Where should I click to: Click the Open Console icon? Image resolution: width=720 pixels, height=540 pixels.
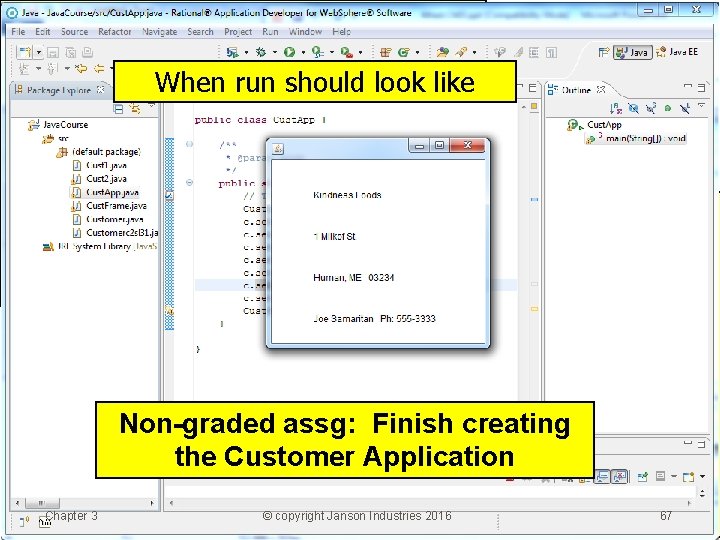pyautogui.click(x=688, y=477)
